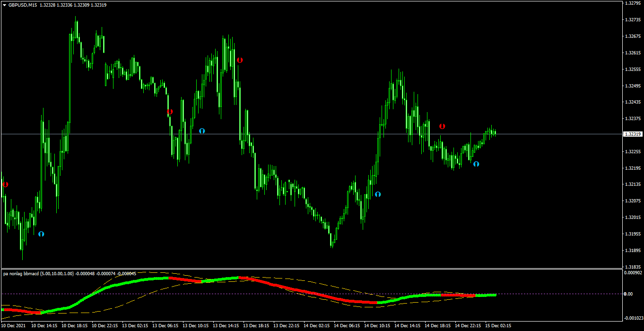644x331 pixels.
Task: Click the 0.000902 indicator scale value
Action: coord(633,273)
